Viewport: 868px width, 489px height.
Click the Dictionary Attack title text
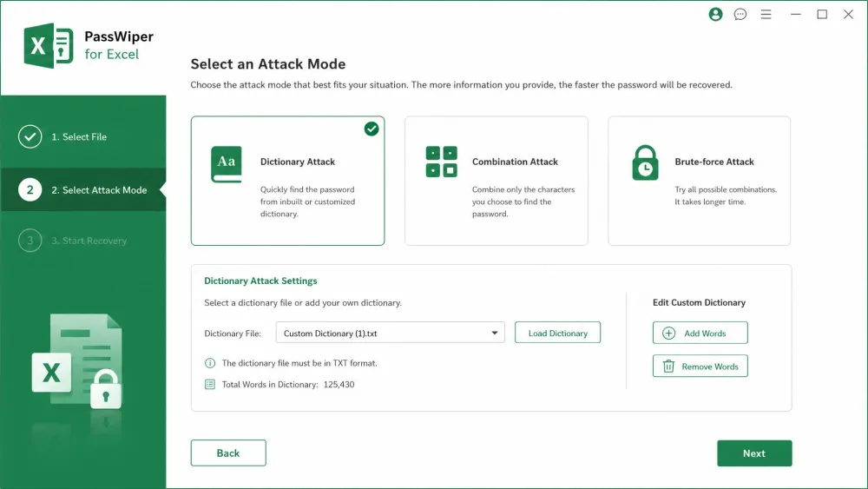click(x=298, y=162)
